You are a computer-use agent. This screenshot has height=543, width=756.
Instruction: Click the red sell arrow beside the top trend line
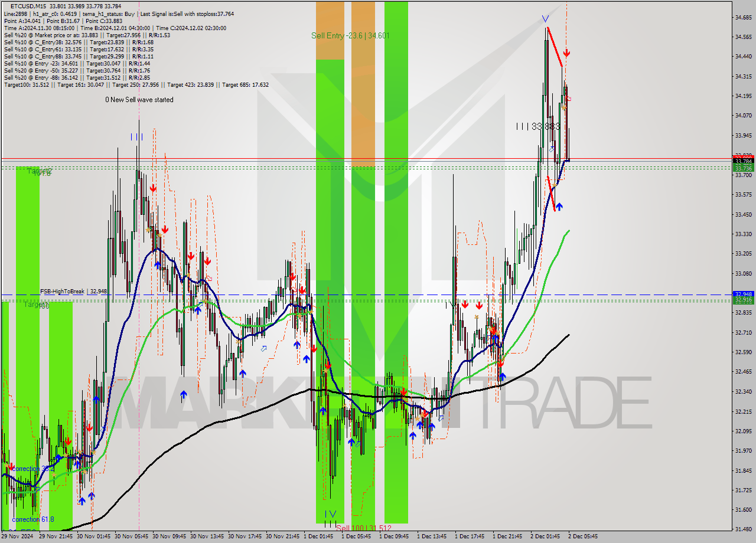(566, 54)
